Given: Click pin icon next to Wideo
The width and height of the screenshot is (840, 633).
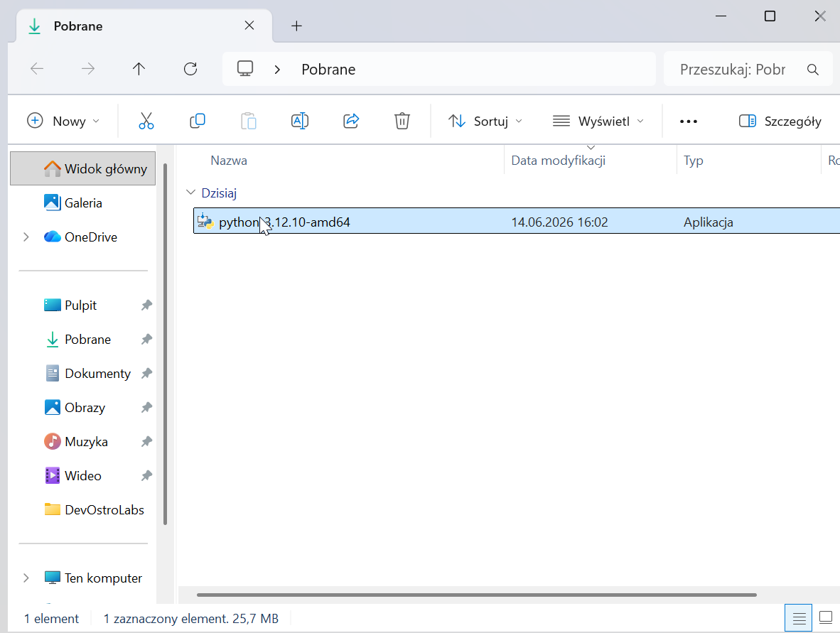Looking at the screenshot, I should tap(146, 475).
